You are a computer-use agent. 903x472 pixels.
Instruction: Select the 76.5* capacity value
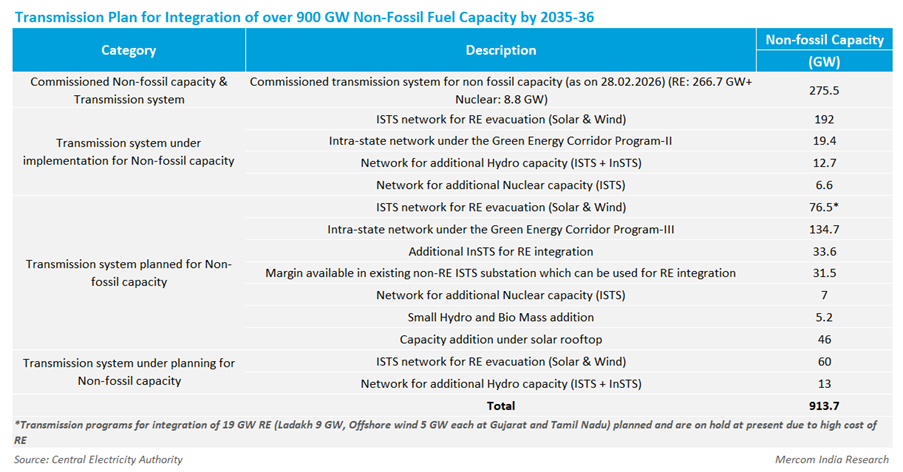824,207
